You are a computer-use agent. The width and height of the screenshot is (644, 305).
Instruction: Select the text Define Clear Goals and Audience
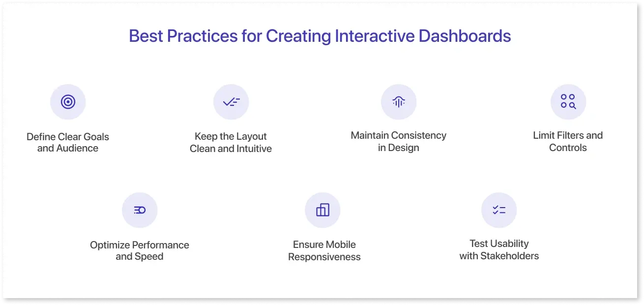(68, 143)
